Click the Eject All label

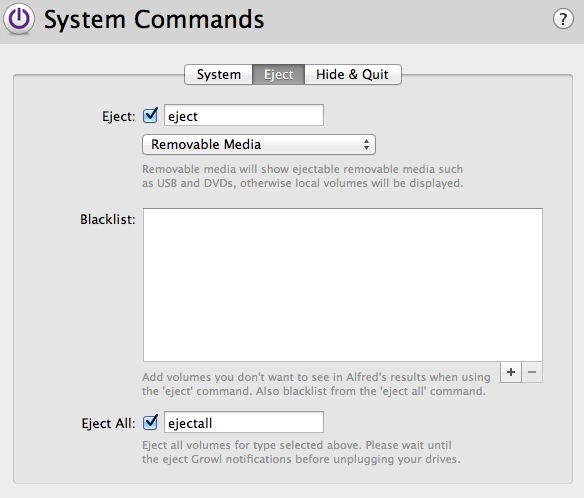[x=108, y=424]
